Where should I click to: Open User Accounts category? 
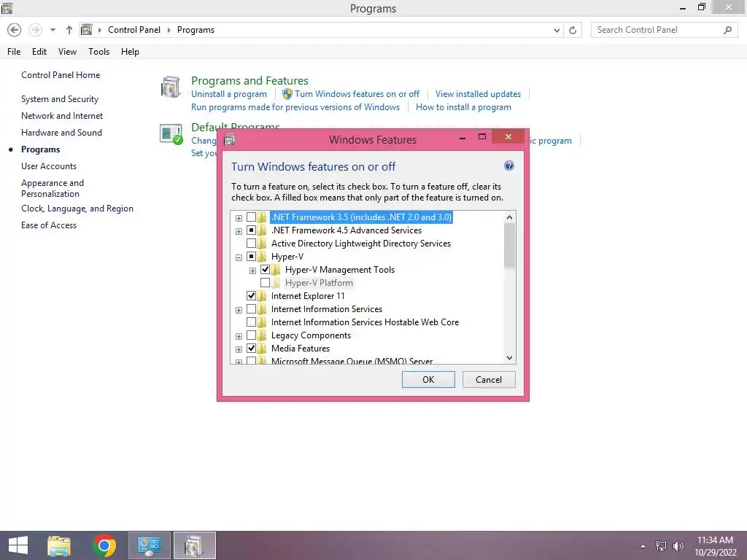(49, 166)
